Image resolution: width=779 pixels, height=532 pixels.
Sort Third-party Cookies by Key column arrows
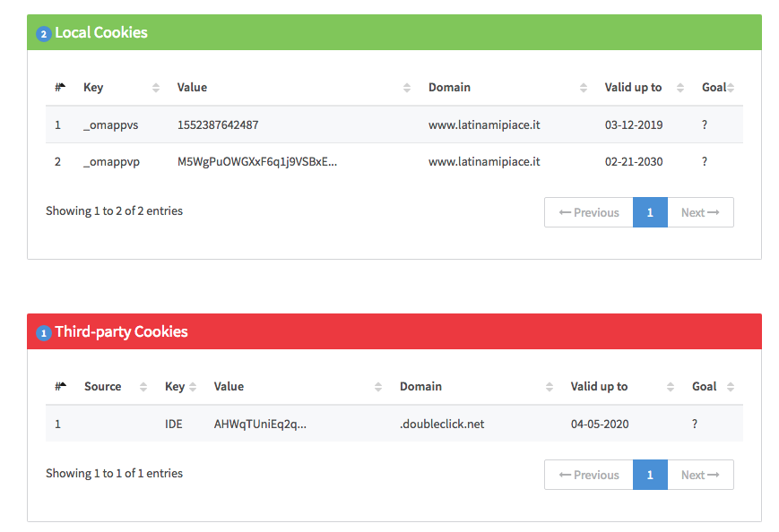193,387
